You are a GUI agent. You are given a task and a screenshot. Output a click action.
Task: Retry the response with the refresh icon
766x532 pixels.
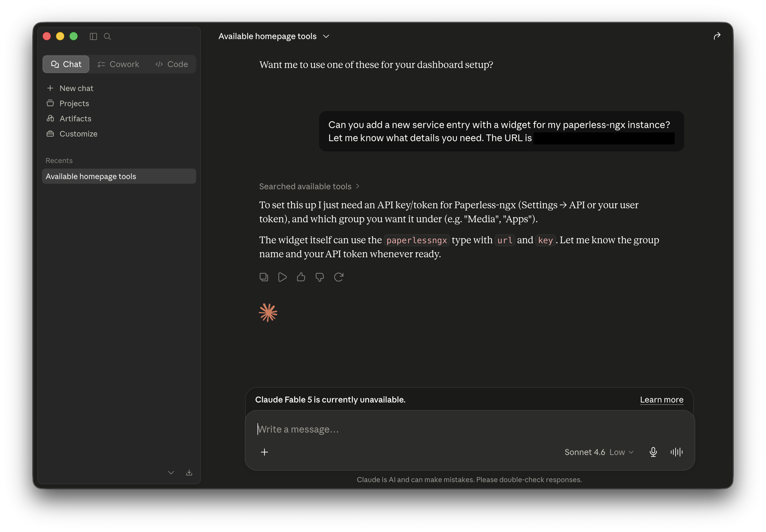pos(339,277)
